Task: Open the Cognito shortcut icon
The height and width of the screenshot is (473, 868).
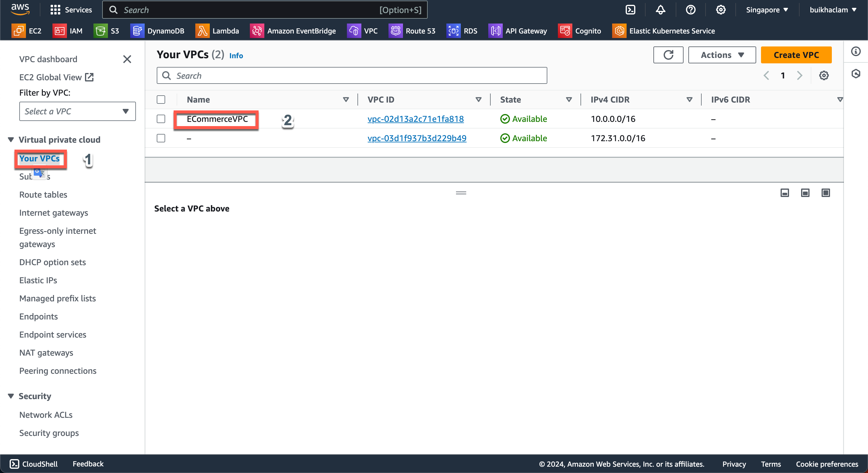Action: tap(565, 31)
